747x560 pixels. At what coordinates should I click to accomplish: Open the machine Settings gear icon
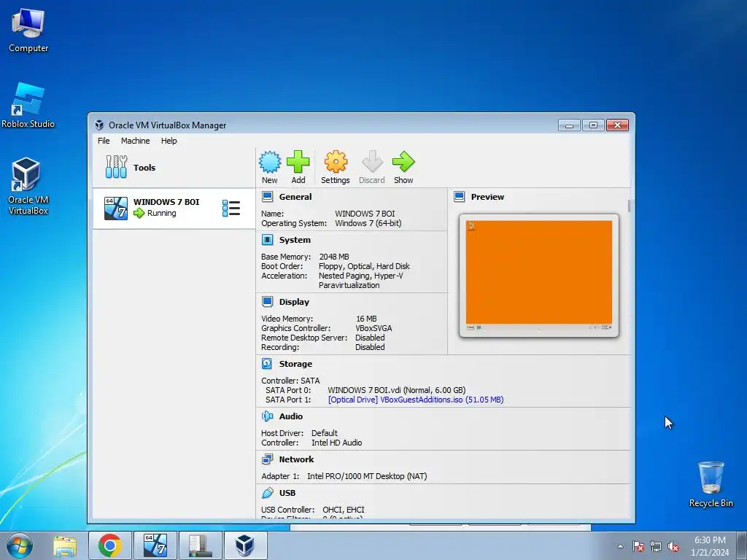pyautogui.click(x=336, y=162)
